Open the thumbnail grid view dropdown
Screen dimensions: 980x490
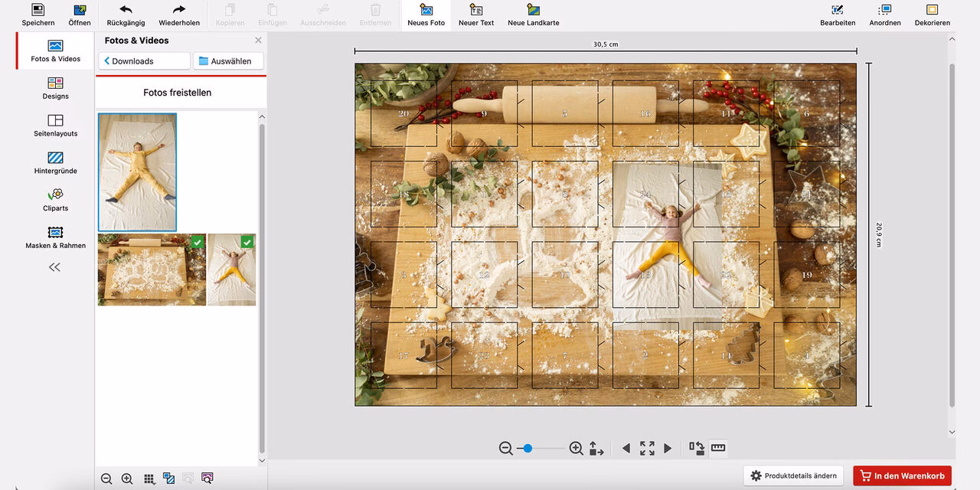[149, 479]
